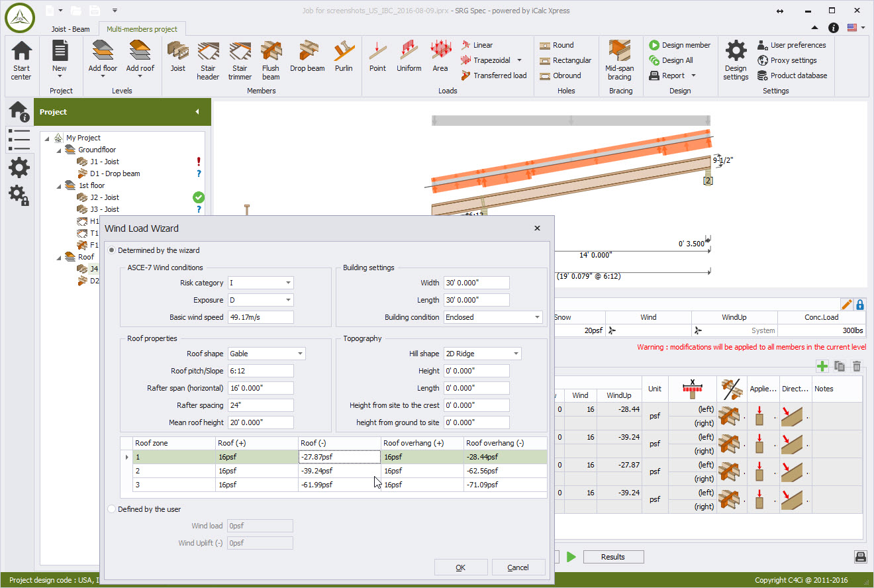874x588 pixels.
Task: Select J2 - Joist in project tree
Action: (x=105, y=197)
